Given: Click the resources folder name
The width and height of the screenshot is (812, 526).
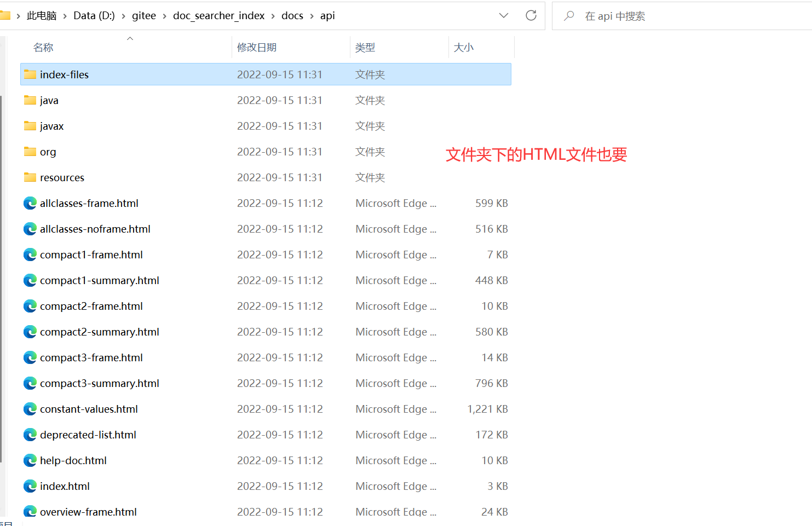Looking at the screenshot, I should pos(62,177).
